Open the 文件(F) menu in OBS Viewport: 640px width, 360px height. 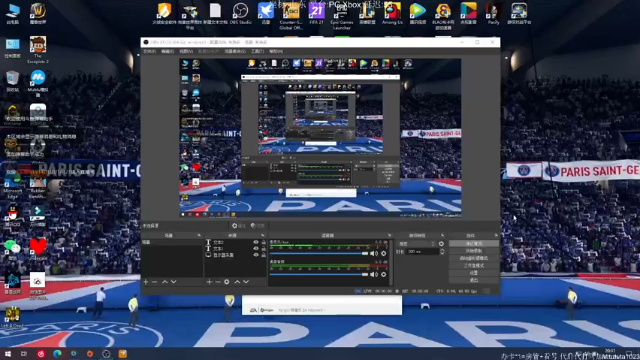tap(150, 51)
